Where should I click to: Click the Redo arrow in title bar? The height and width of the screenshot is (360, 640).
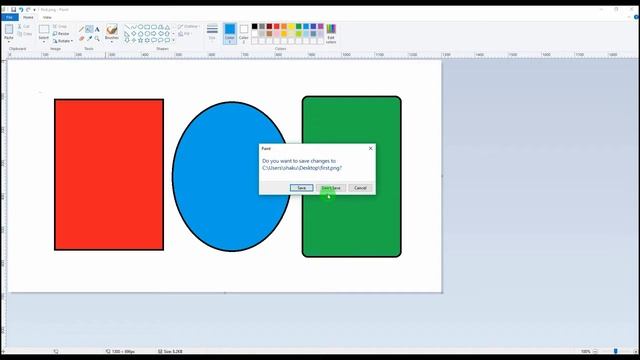point(28,9)
